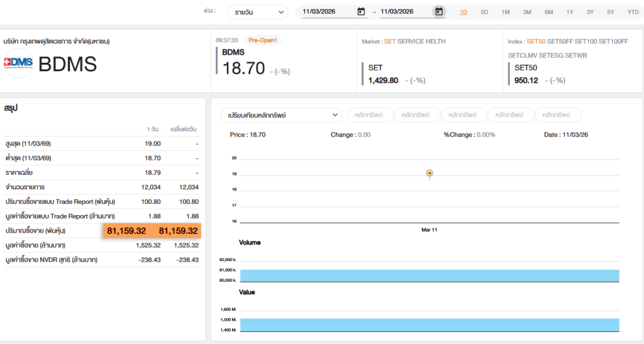Screen dimensions: 644x344
Task: Open the start date calendar icon
Action: [361, 11]
